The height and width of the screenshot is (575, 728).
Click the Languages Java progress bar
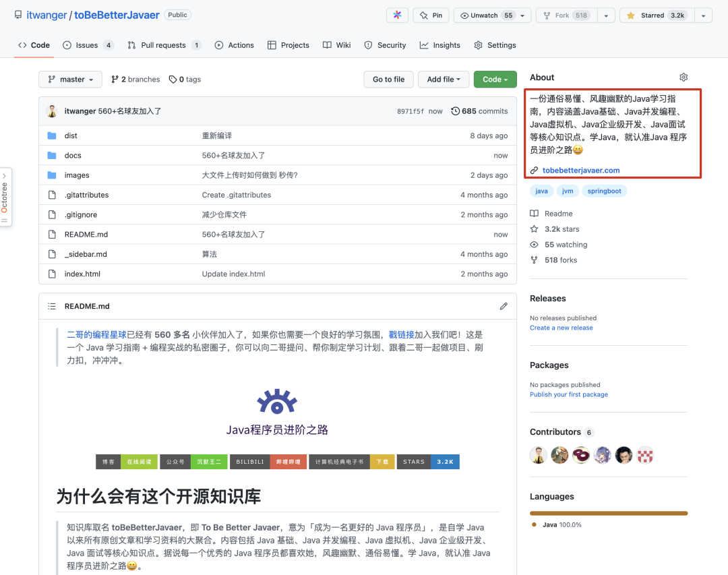[609, 513]
